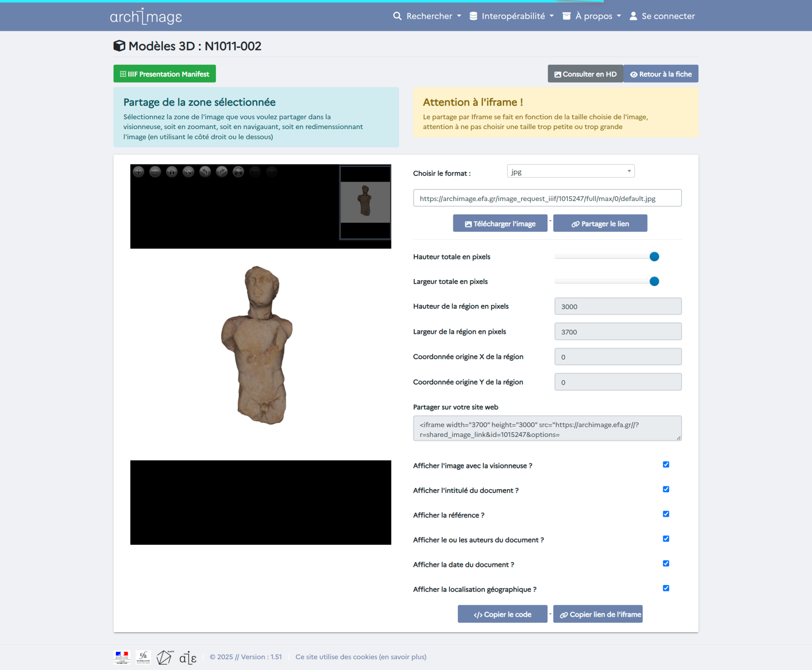This screenshot has width=812, height=670.
Task: Toggle full page viewer icon
Action: pyautogui.click(x=188, y=172)
